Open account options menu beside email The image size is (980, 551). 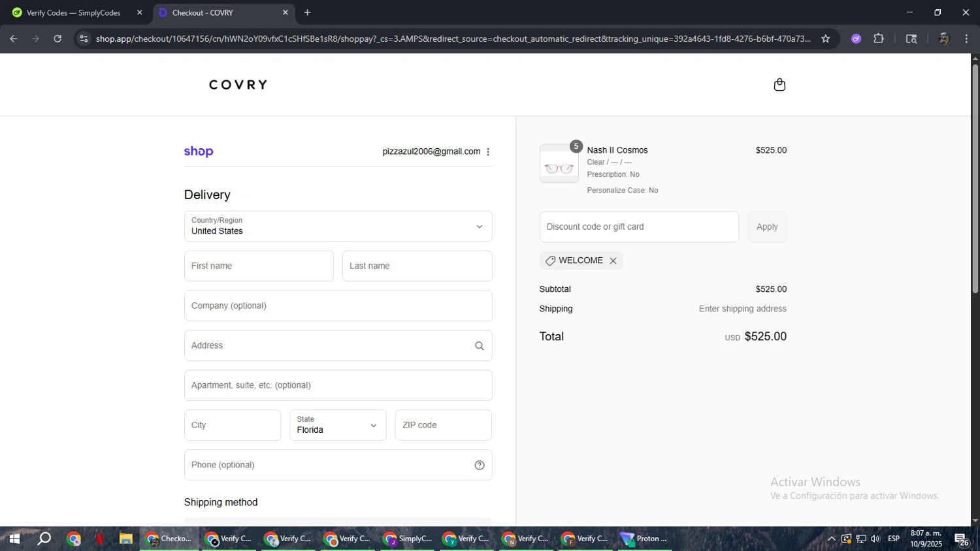(x=488, y=151)
